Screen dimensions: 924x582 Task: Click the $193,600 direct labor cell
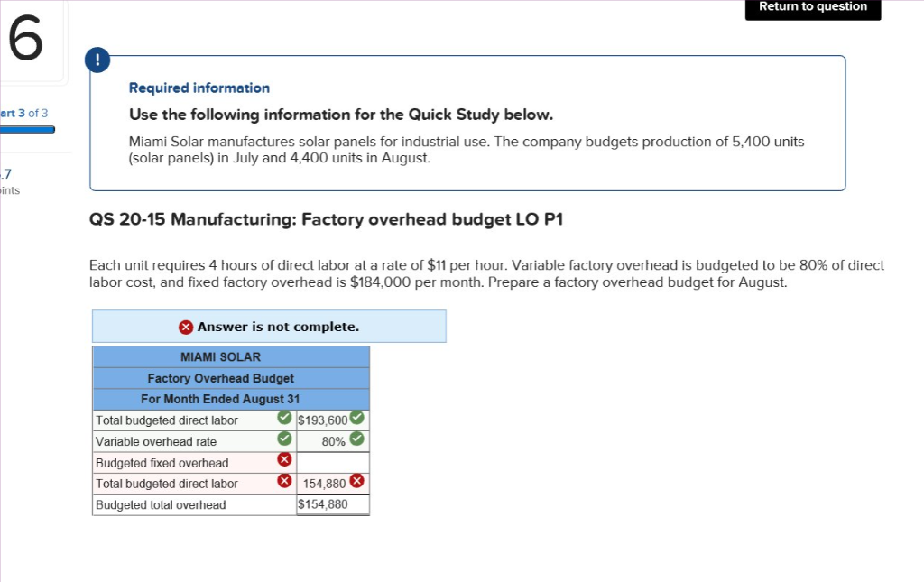[333, 420]
